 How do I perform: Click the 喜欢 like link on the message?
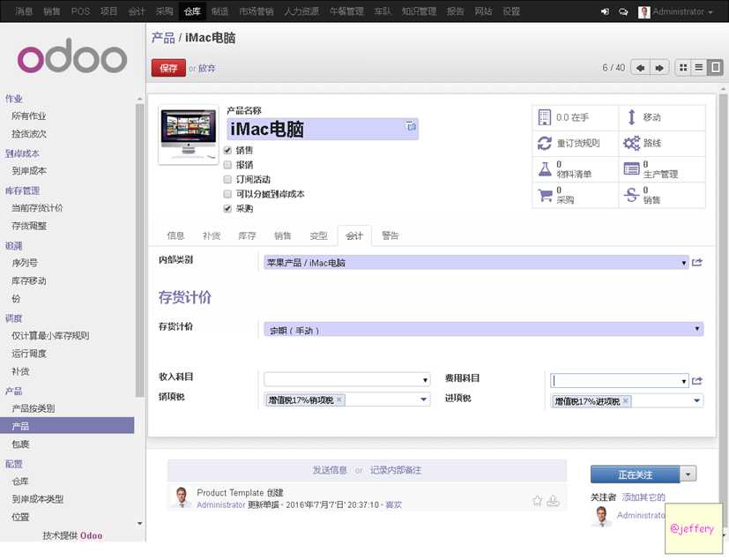[393, 504]
